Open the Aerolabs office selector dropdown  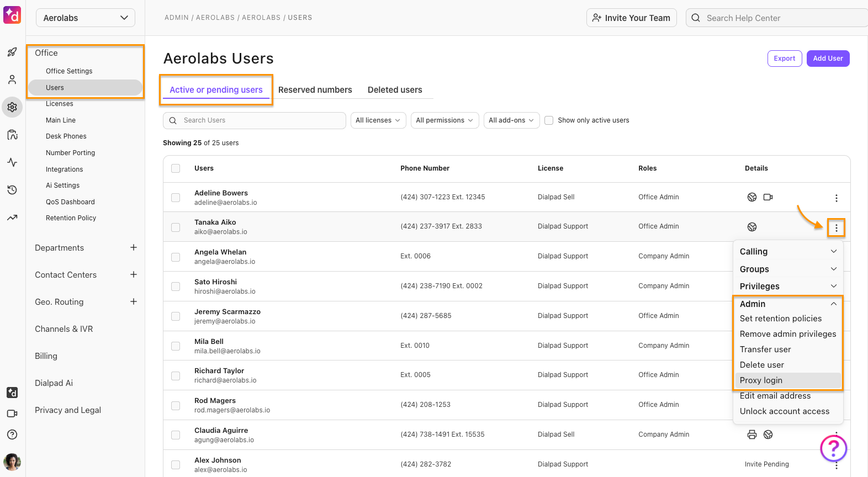tap(86, 18)
